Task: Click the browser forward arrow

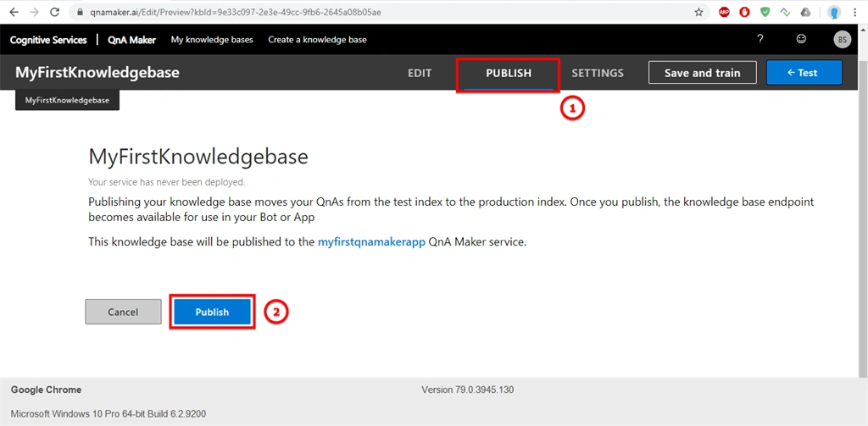Action: [34, 12]
